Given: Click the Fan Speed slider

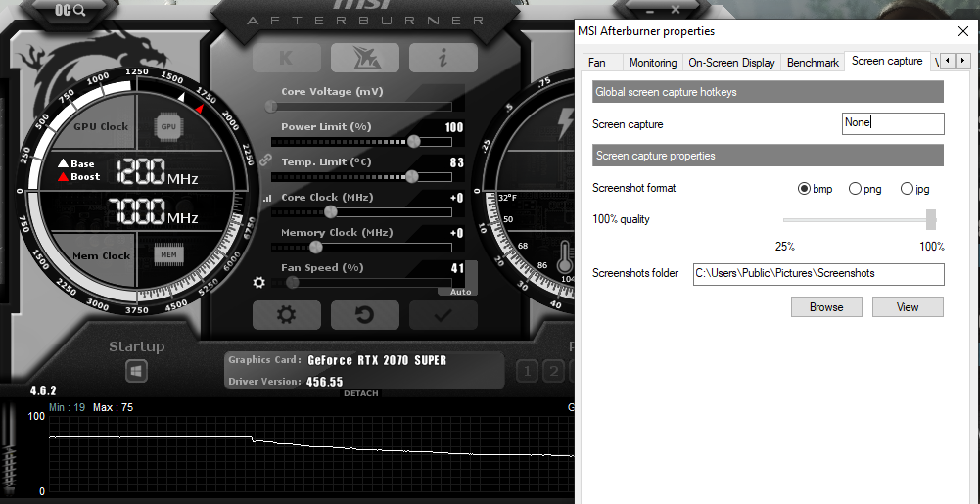Looking at the screenshot, I should pos(361,282).
